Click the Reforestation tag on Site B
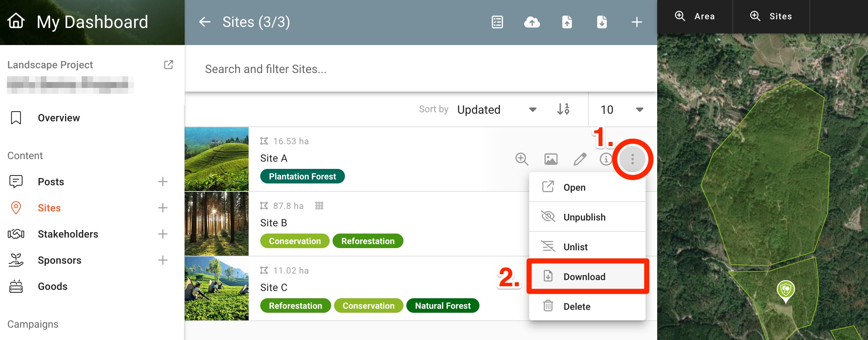This screenshot has width=868, height=340. pos(368,241)
